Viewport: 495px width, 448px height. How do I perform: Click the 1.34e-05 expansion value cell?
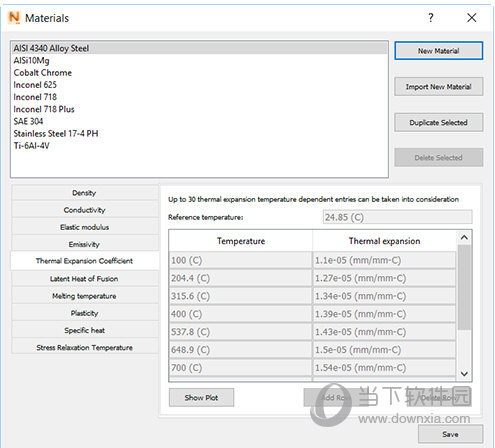[x=384, y=296]
